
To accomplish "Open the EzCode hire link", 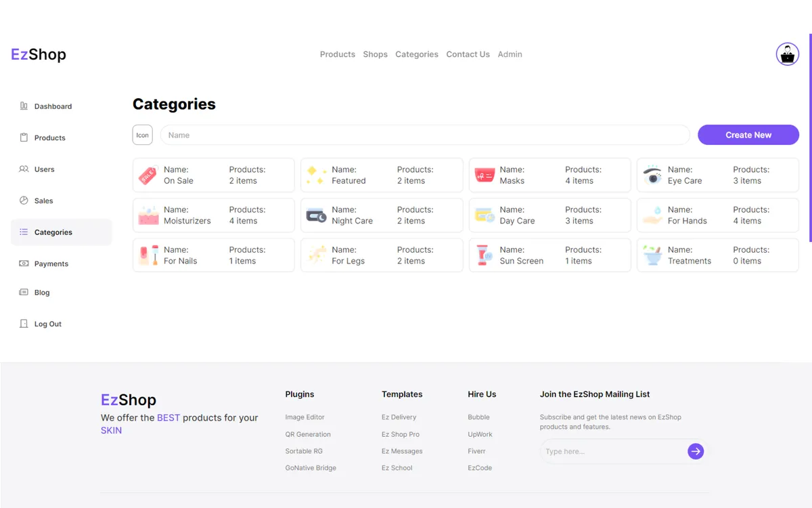I will (x=480, y=468).
